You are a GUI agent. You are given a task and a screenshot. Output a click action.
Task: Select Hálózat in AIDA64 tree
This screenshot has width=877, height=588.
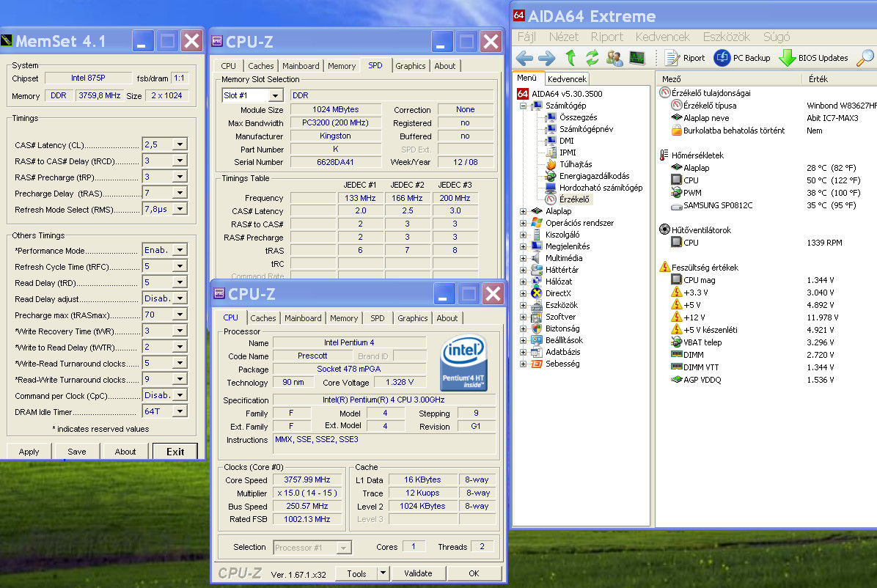558,282
